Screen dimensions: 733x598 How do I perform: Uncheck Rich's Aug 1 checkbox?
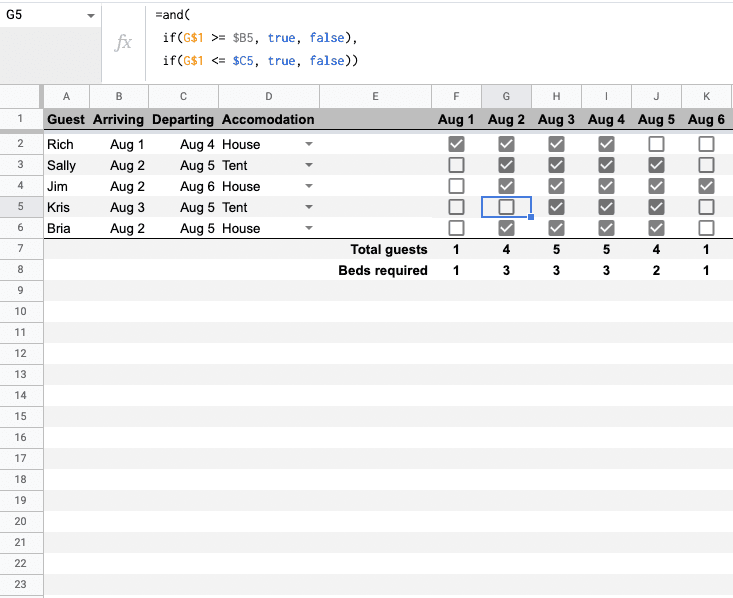coord(456,144)
